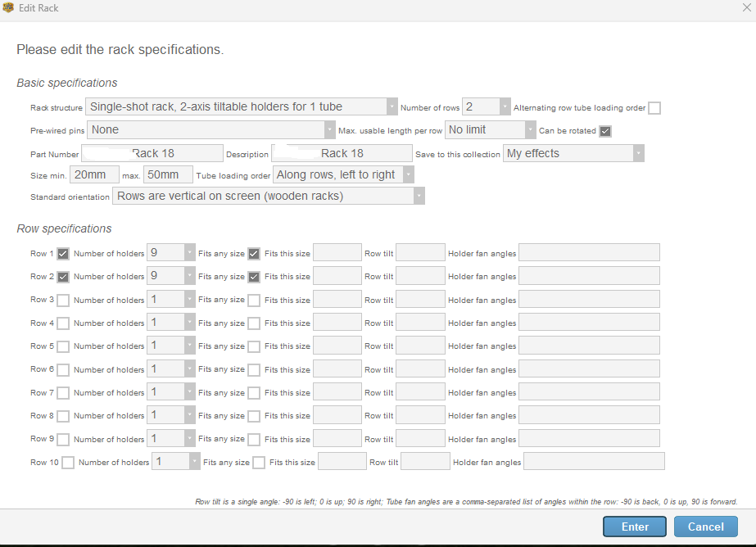Open the Rack structure dropdown
756x547 pixels.
(241, 107)
